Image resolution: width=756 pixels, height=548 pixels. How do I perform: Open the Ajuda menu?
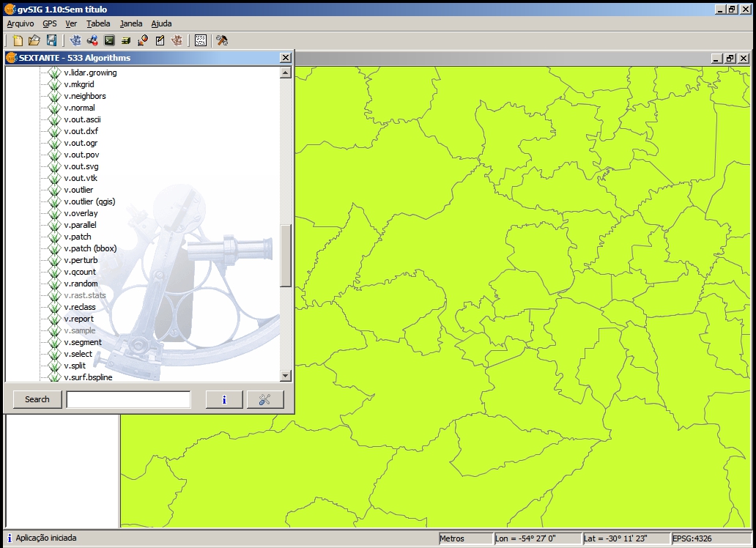coord(161,23)
